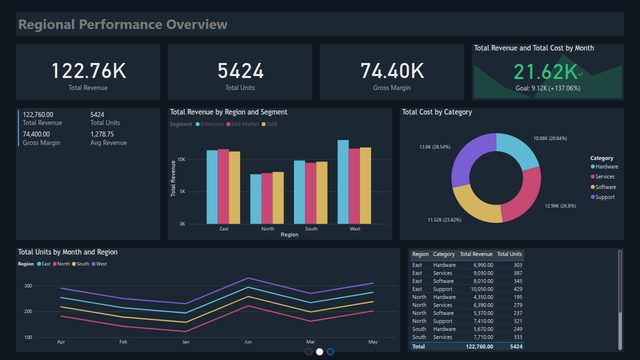Select the blue Hardware donut slice
Screen dimensions: 640x360
pos(519,149)
